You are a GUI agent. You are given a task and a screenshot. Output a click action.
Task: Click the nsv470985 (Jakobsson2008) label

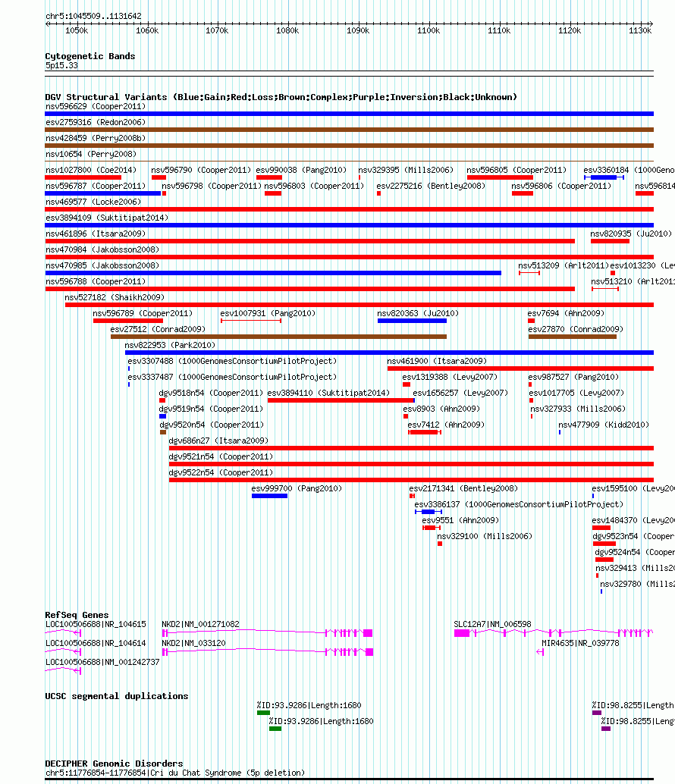click(x=102, y=266)
